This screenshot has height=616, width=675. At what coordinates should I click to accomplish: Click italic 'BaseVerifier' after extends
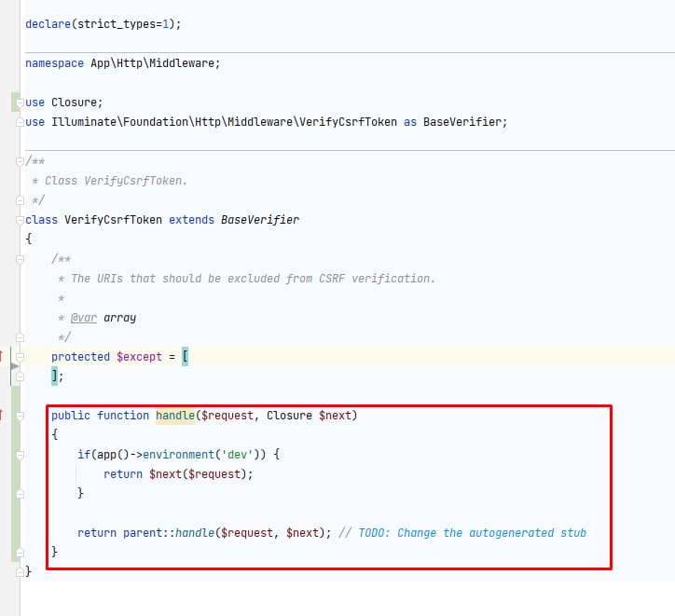click(259, 220)
